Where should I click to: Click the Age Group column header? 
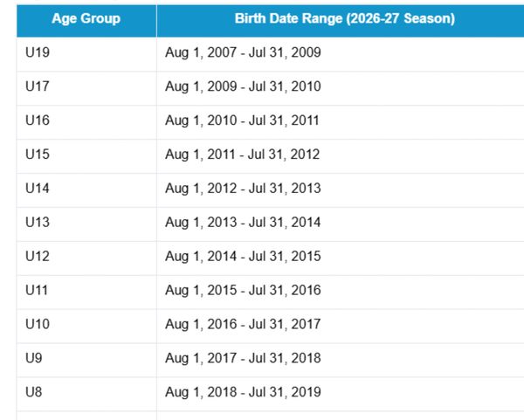click(86, 18)
